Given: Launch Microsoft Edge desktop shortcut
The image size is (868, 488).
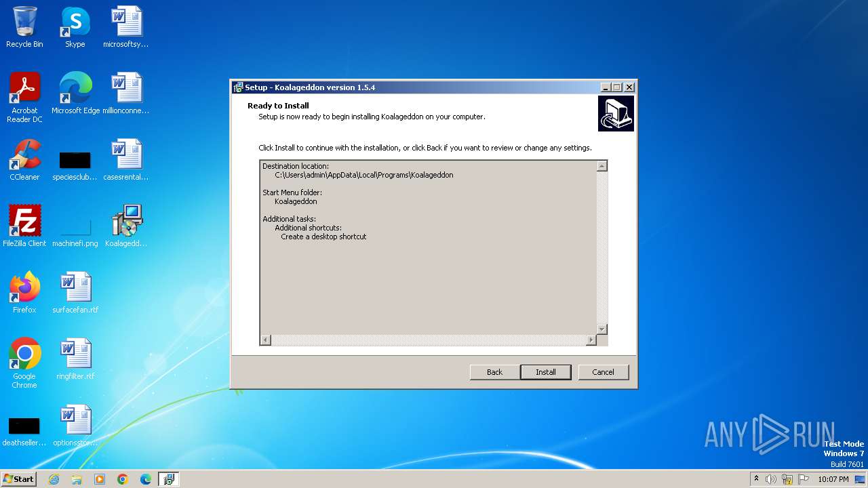Looking at the screenshot, I should (x=75, y=93).
